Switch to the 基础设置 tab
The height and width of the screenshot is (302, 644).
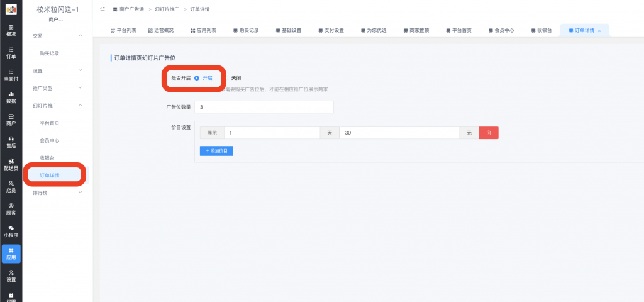tap(288, 30)
